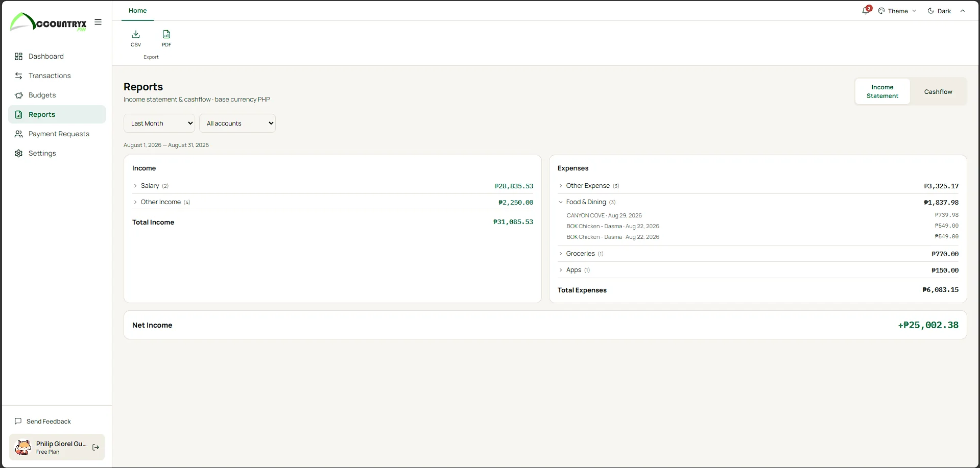Viewport: 980px width, 468px height.
Task: Click the log out icon
Action: (x=95, y=447)
